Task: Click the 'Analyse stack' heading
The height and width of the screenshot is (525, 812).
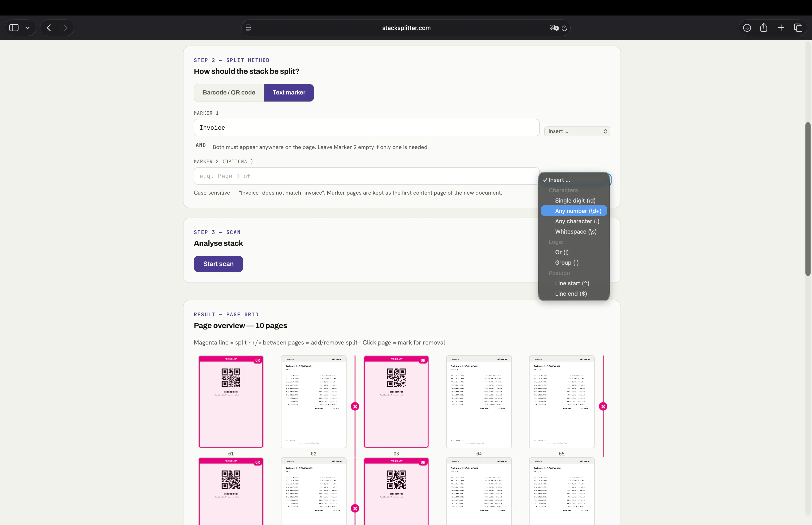Action: click(219, 243)
